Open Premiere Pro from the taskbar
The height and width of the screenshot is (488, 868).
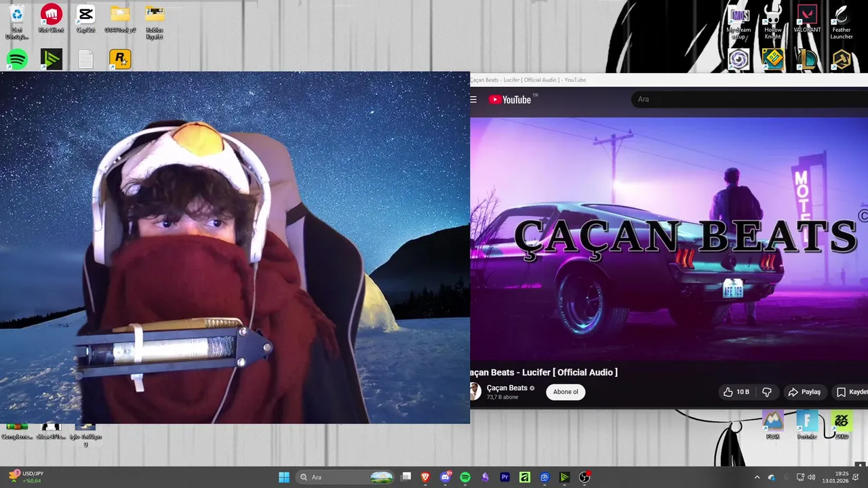coord(505,477)
